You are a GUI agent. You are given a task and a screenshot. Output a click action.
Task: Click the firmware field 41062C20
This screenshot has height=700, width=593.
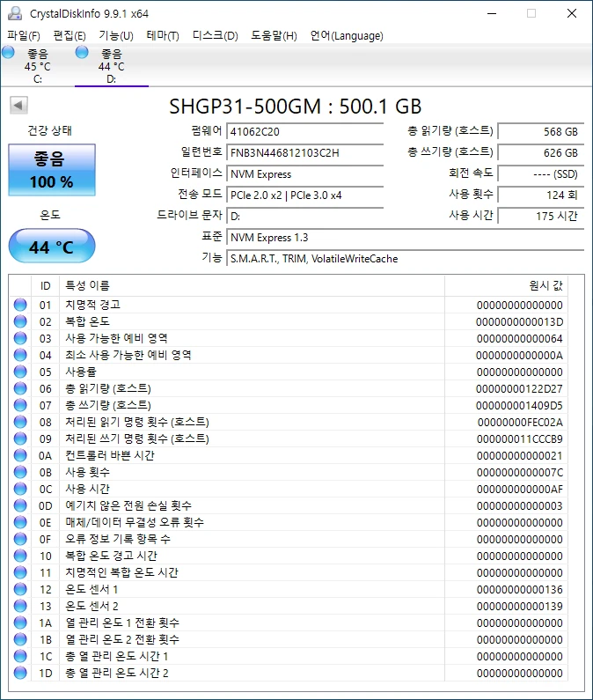[305, 132]
